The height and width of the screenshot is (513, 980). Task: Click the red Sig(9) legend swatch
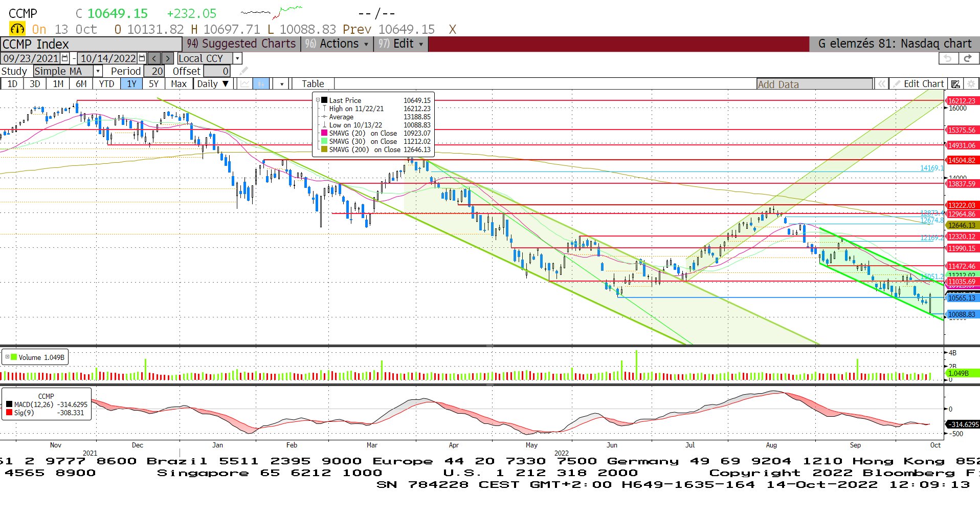9,413
